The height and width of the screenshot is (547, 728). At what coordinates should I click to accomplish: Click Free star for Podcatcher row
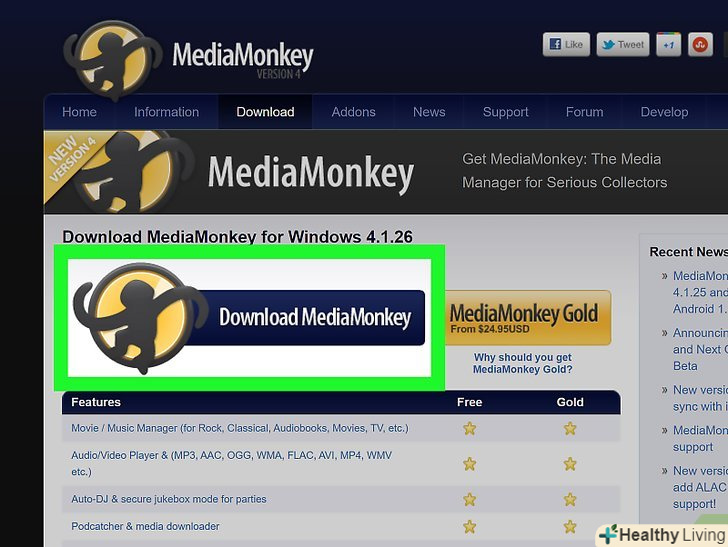point(469,527)
